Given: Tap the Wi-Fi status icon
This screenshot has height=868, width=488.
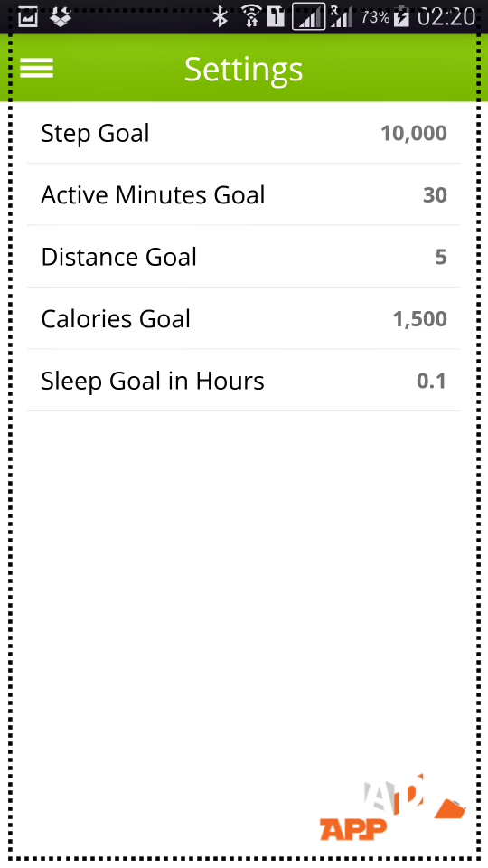Looking at the screenshot, I should pyautogui.click(x=251, y=16).
